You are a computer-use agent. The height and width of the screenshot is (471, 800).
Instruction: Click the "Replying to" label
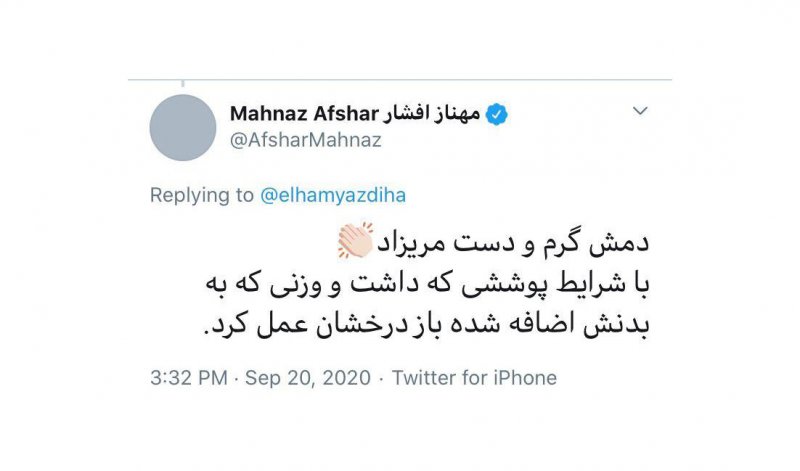202,195
